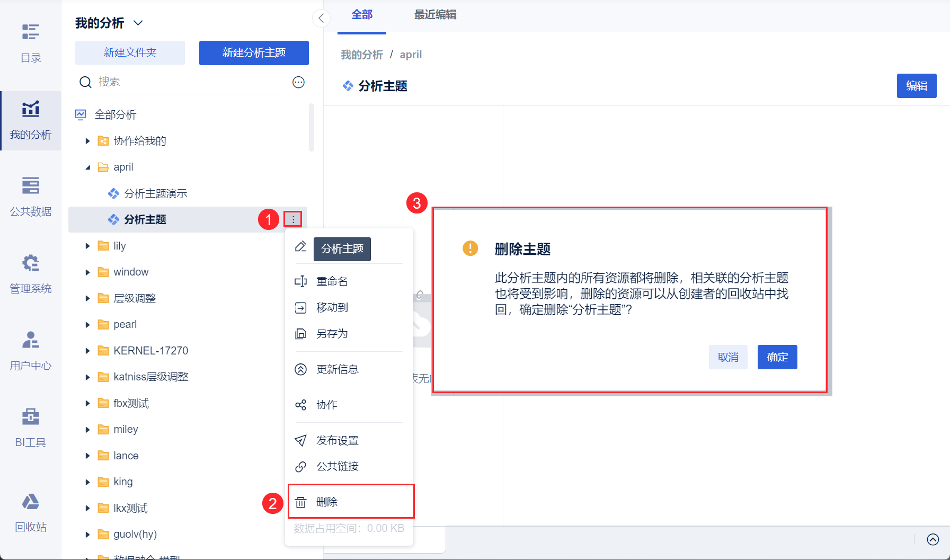
Task: Expand the katniss层级调整 folder arrow
Action: pos(88,377)
